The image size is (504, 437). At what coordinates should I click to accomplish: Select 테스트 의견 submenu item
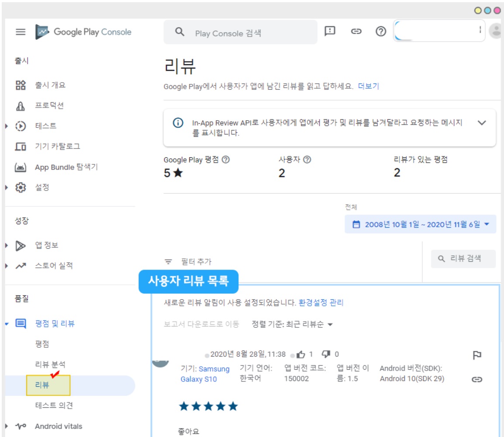click(x=54, y=406)
